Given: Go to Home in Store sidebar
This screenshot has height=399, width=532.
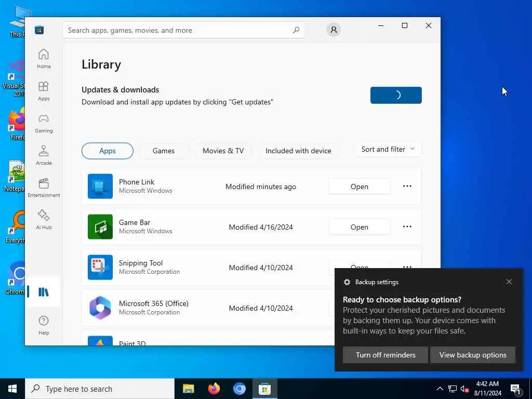Looking at the screenshot, I should coord(44,59).
